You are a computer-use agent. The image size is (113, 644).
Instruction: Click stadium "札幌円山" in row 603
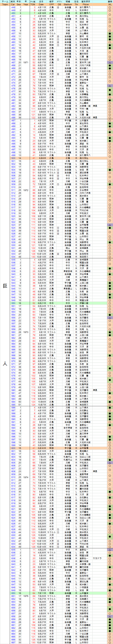click(68, 457)
